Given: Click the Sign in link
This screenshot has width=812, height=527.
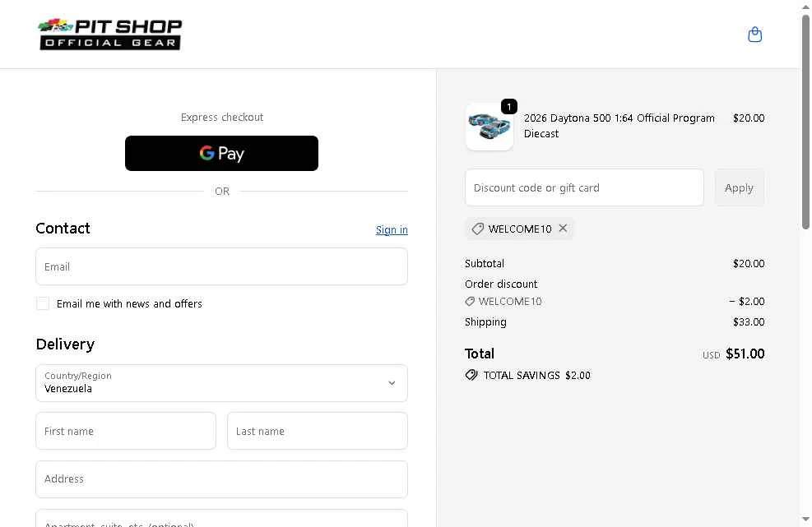Looking at the screenshot, I should [x=392, y=230].
